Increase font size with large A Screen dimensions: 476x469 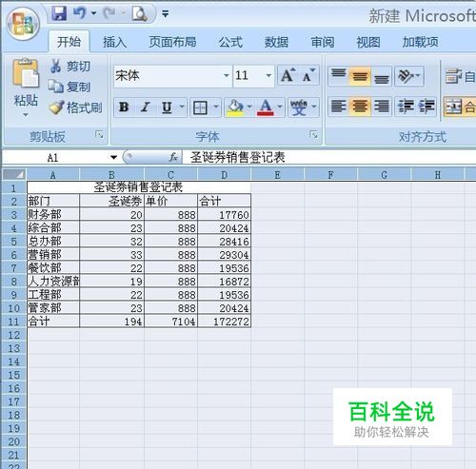click(288, 76)
